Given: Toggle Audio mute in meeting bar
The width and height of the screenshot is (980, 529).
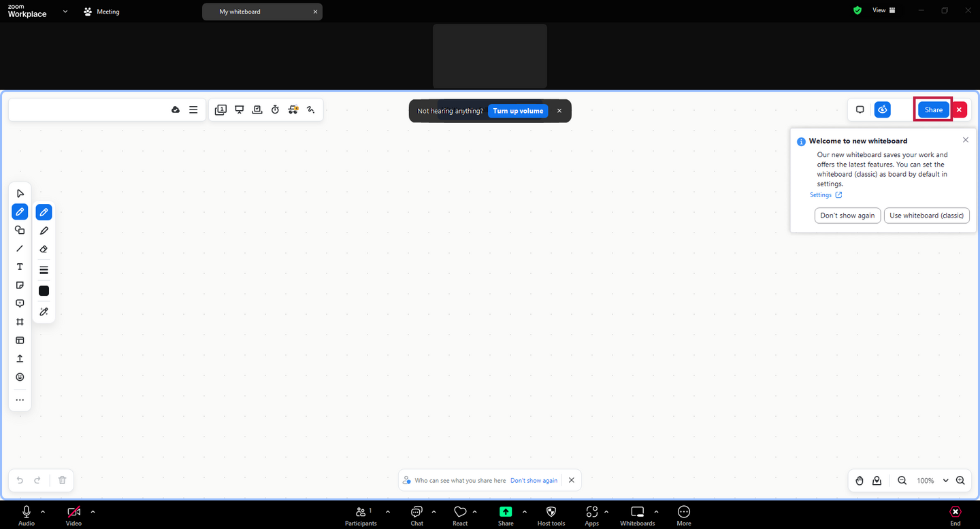Looking at the screenshot, I should click(27, 515).
